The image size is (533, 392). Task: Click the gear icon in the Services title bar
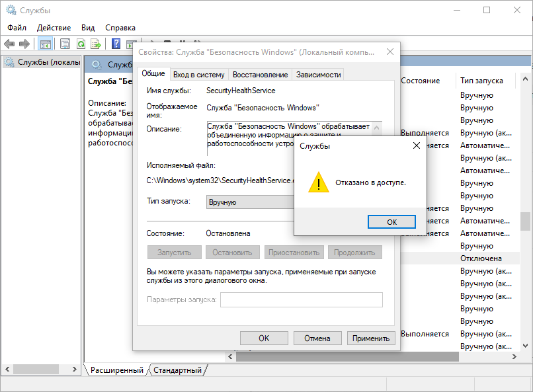11,10
